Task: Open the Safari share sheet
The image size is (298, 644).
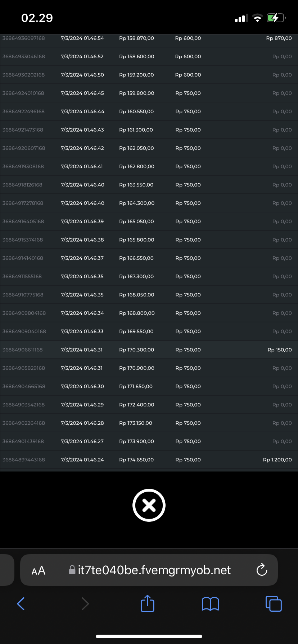Action: 148,603
